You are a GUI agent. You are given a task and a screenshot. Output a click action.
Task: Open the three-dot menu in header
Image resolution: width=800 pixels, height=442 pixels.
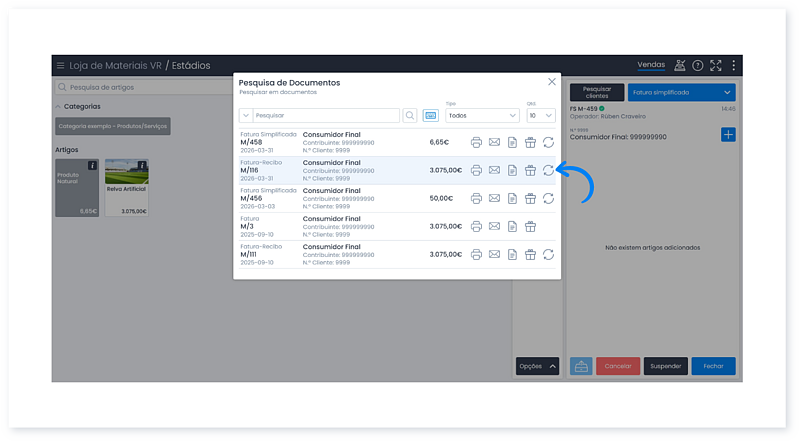pos(733,66)
